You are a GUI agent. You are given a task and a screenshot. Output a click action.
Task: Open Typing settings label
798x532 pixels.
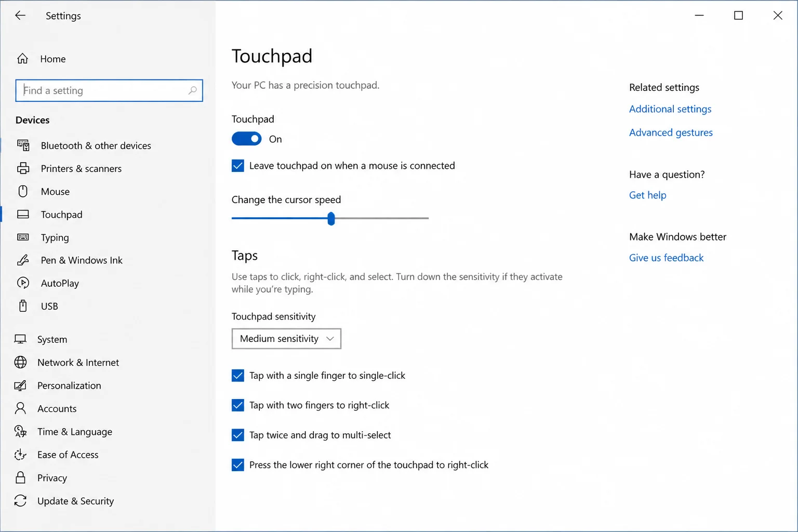tap(55, 237)
